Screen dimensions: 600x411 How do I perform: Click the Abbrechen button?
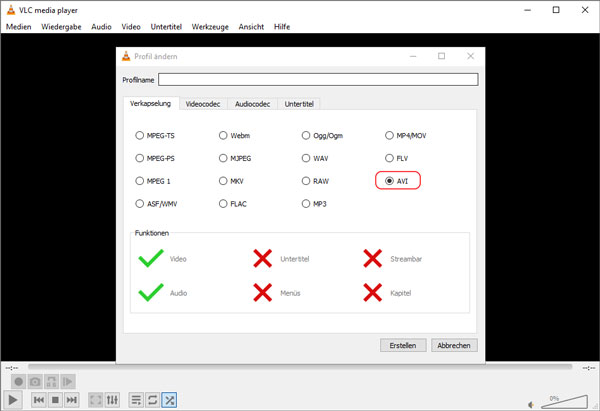pos(454,345)
